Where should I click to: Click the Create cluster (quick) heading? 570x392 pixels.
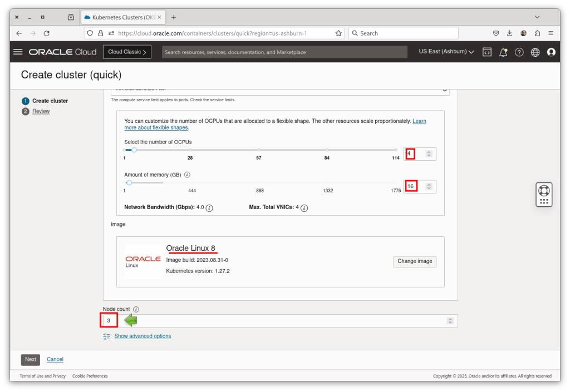pos(71,75)
